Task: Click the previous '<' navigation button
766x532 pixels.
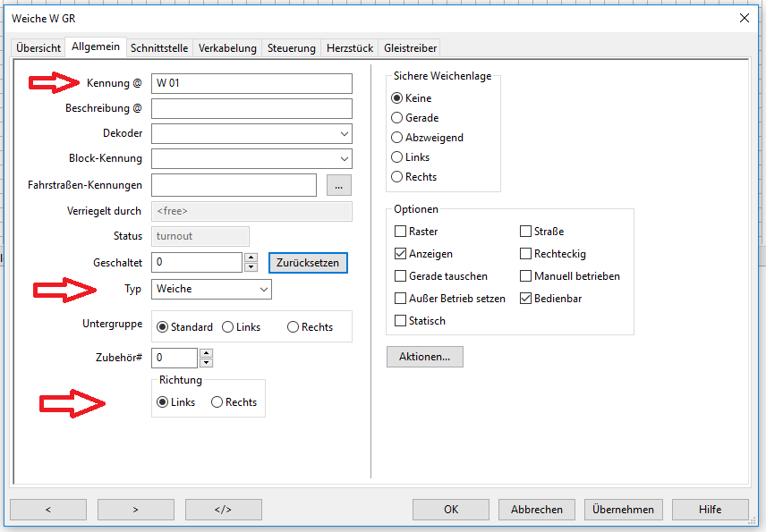Action: [x=47, y=510]
